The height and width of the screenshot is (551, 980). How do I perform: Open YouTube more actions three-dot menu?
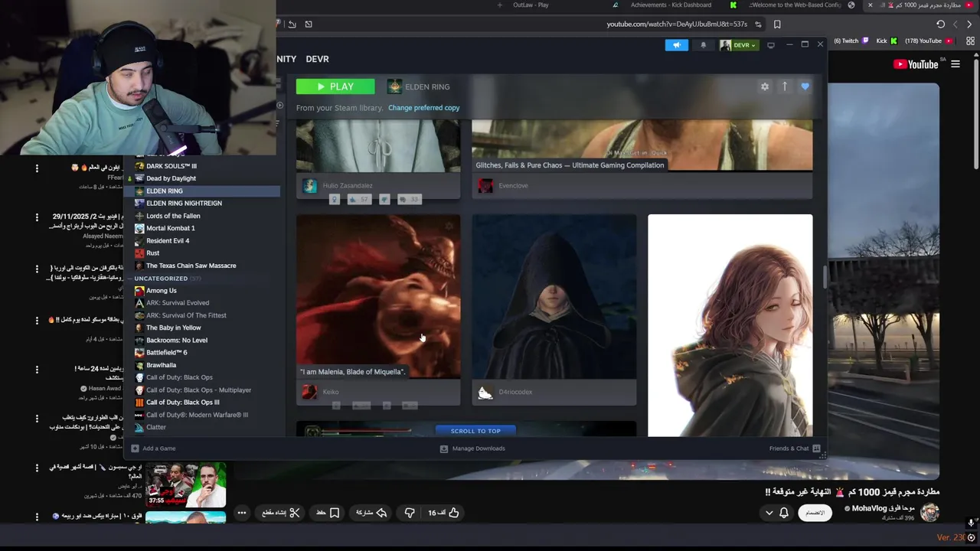[241, 513]
